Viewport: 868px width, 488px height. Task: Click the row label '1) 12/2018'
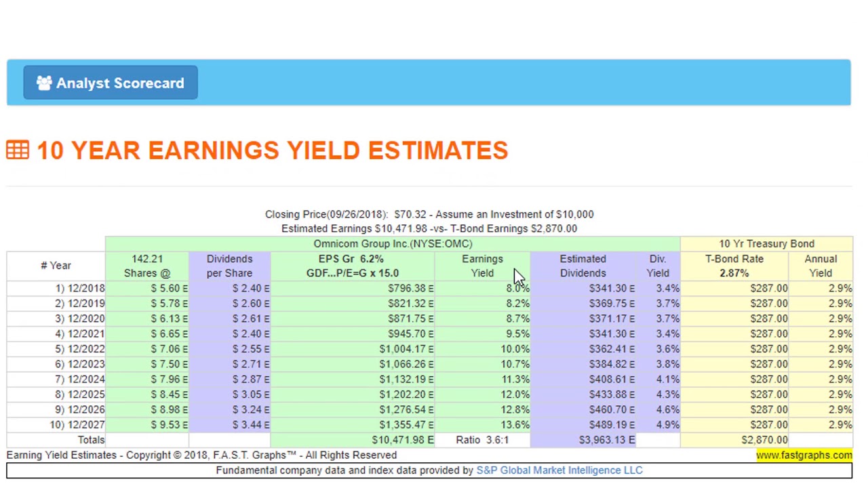coord(80,288)
